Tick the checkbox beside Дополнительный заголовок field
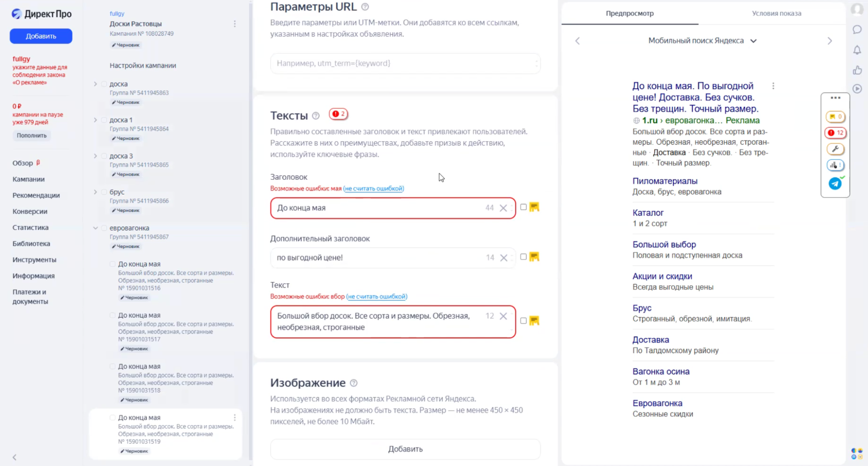The image size is (868, 466). [x=523, y=257]
